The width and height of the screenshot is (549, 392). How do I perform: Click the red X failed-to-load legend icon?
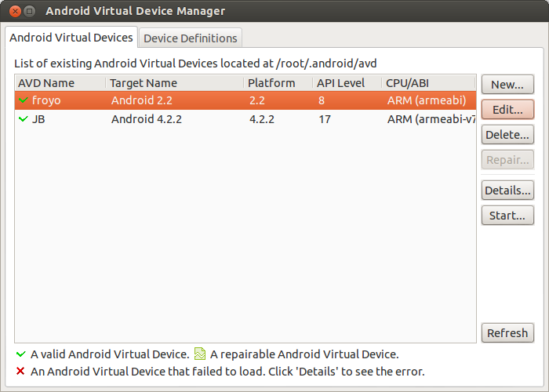pos(20,372)
